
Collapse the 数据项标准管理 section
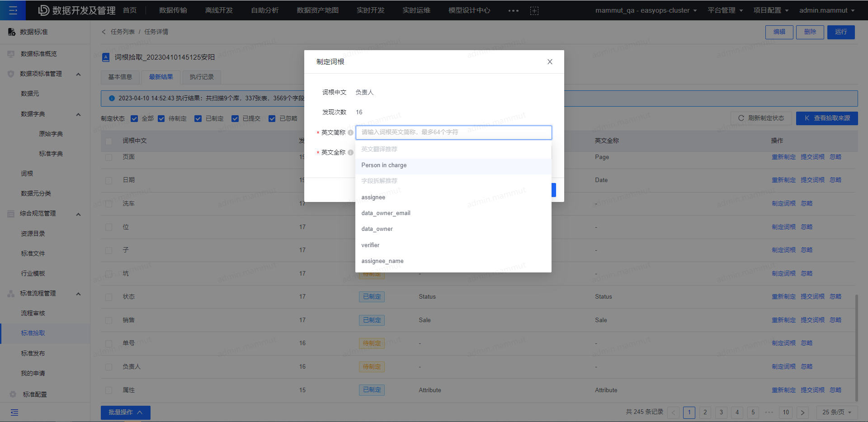coord(78,74)
